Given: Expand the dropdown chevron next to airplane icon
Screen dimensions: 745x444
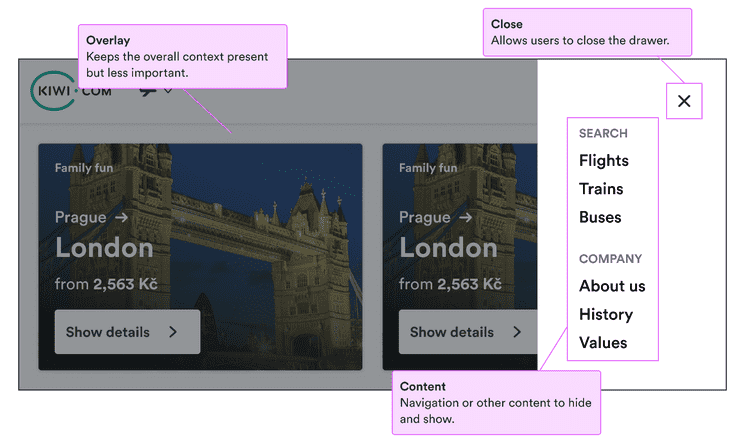Looking at the screenshot, I should [168, 91].
